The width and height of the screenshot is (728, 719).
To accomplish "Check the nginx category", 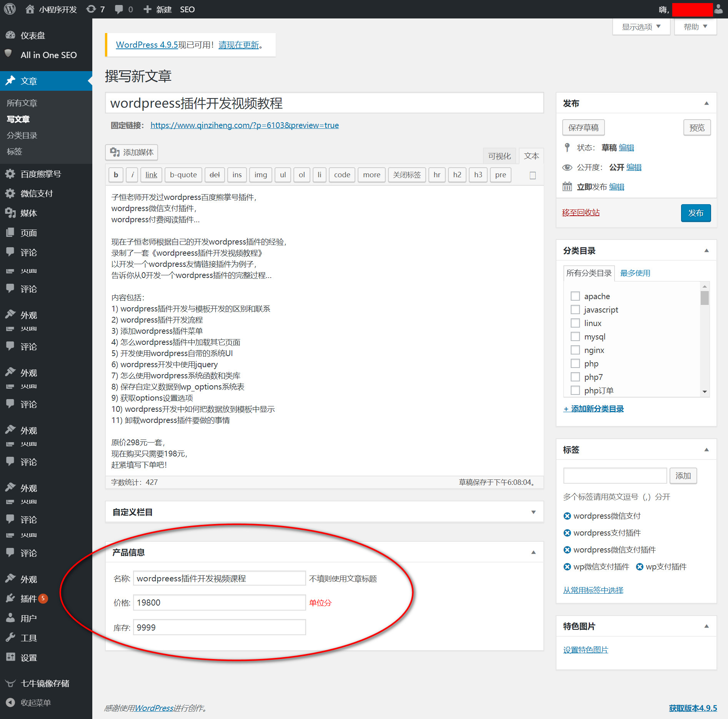I will (575, 350).
